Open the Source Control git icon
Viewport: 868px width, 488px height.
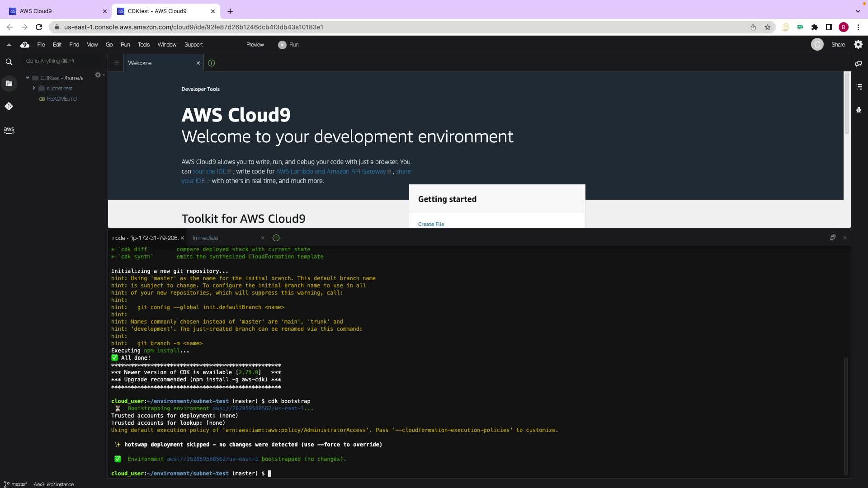point(9,106)
